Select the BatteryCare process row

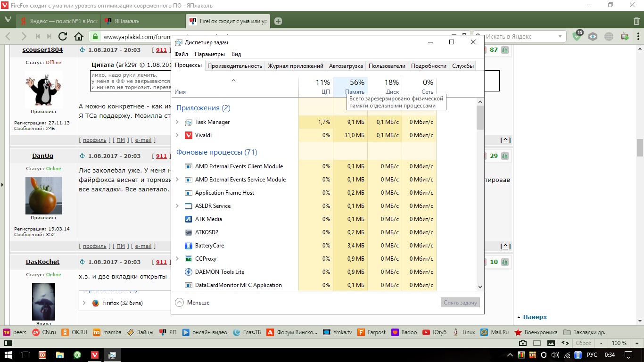tap(305, 246)
